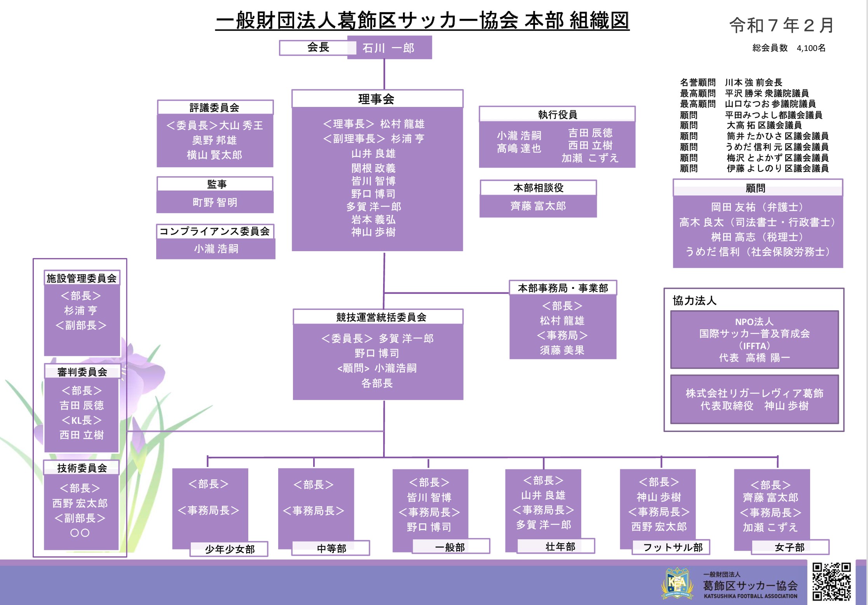Select the コンプライアンス委員会 header

point(215,231)
